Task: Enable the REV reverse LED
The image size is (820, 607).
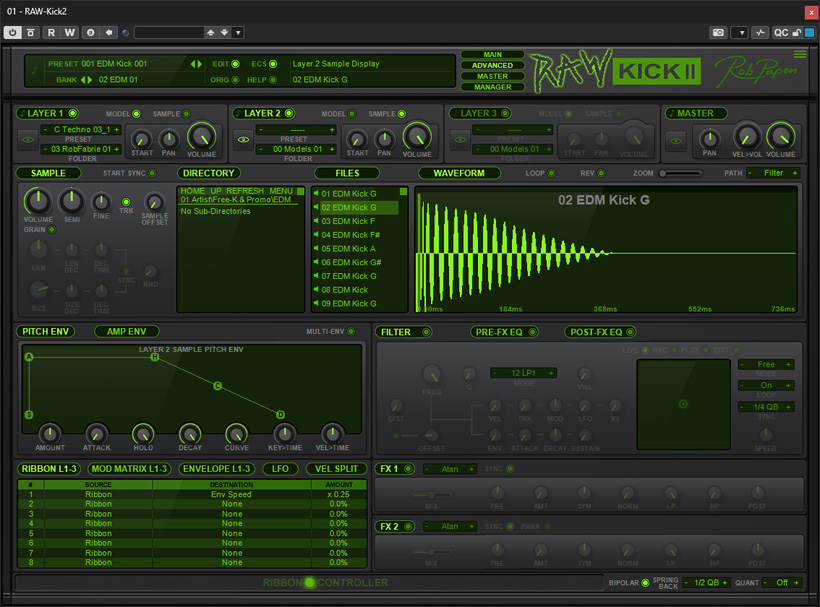Action: tap(601, 173)
